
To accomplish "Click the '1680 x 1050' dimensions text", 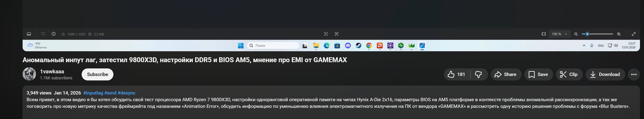I will pyautogui.click(x=76, y=34).
